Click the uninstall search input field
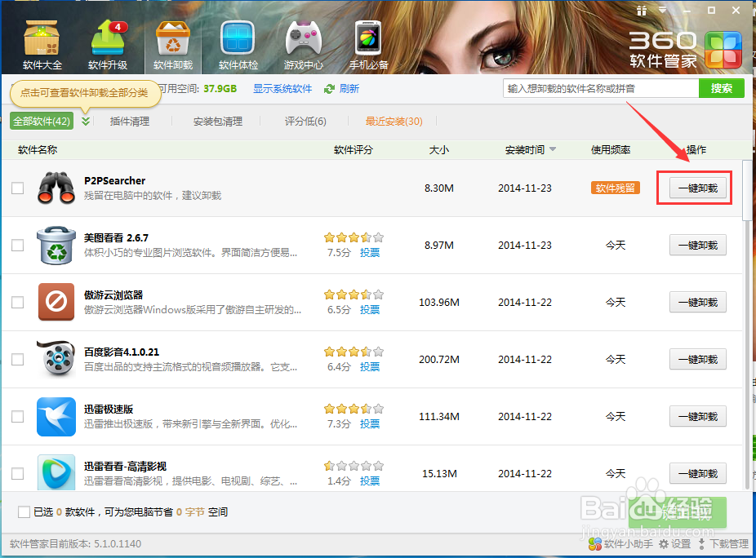Image resolution: width=756 pixels, height=558 pixels. pyautogui.click(x=601, y=88)
